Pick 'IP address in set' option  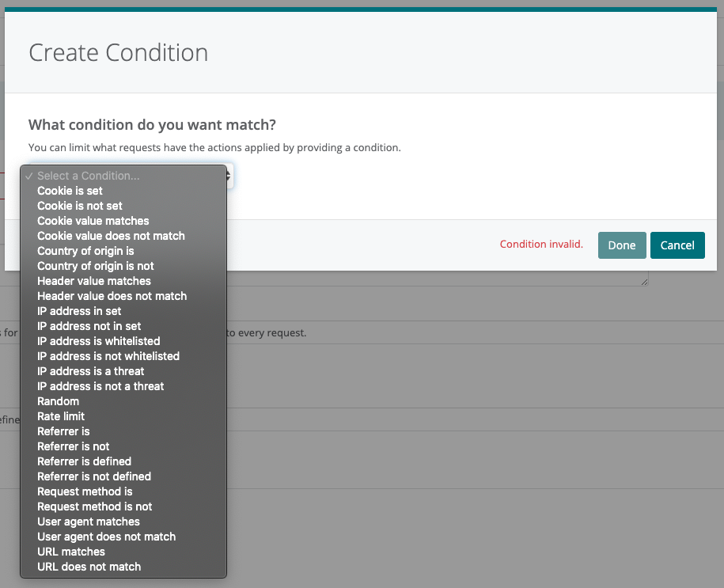point(79,311)
